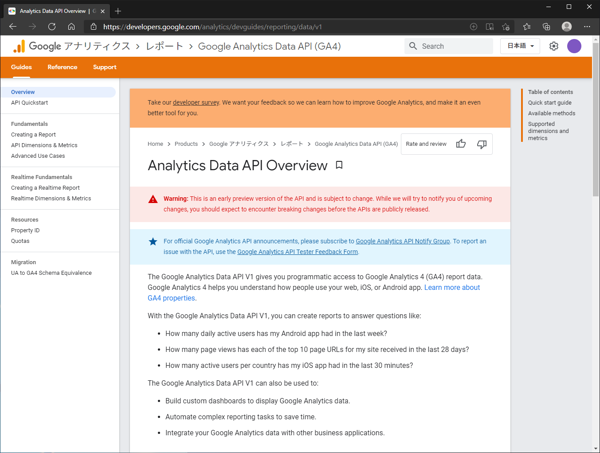Click the search magnifier icon
The height and width of the screenshot is (453, 600).
(413, 46)
